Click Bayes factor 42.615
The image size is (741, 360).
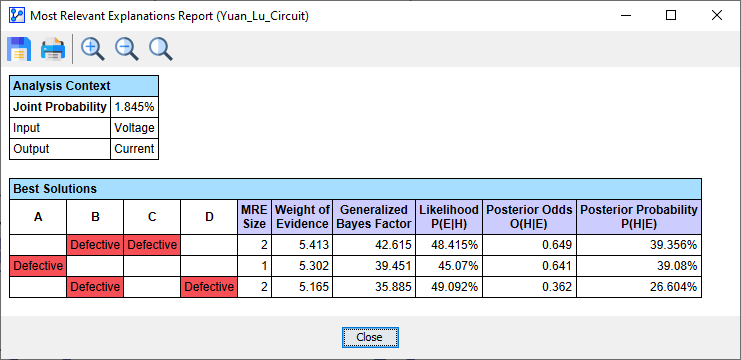tap(374, 245)
